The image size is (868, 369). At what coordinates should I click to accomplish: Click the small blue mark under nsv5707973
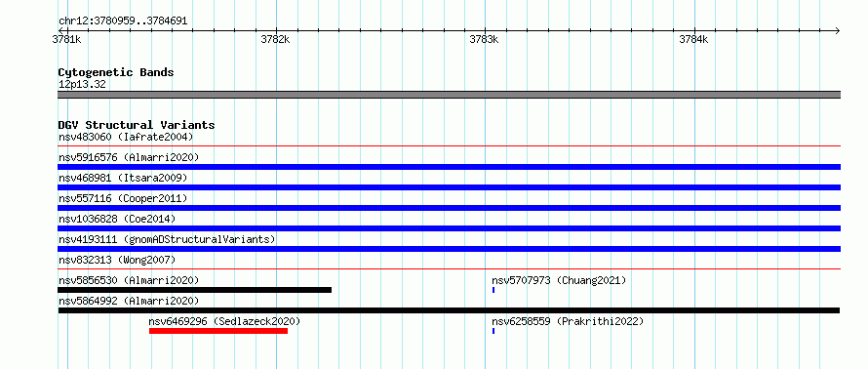(x=493, y=290)
